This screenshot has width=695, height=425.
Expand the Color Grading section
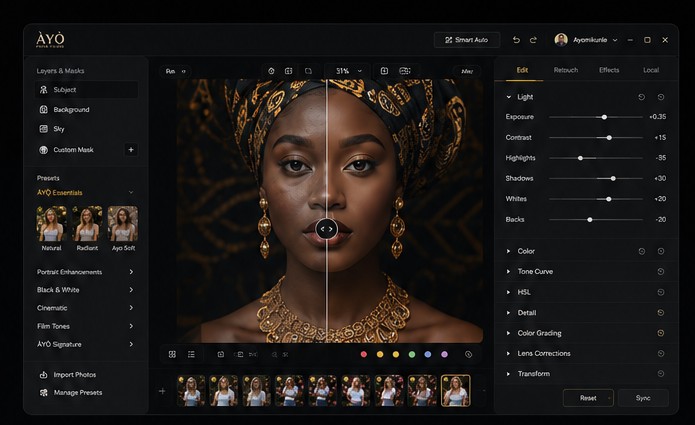(x=508, y=333)
